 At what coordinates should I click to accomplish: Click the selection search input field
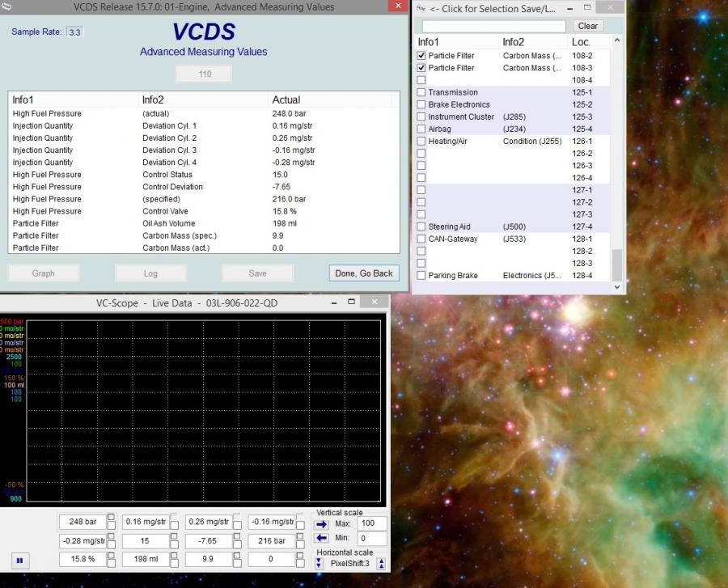493,26
